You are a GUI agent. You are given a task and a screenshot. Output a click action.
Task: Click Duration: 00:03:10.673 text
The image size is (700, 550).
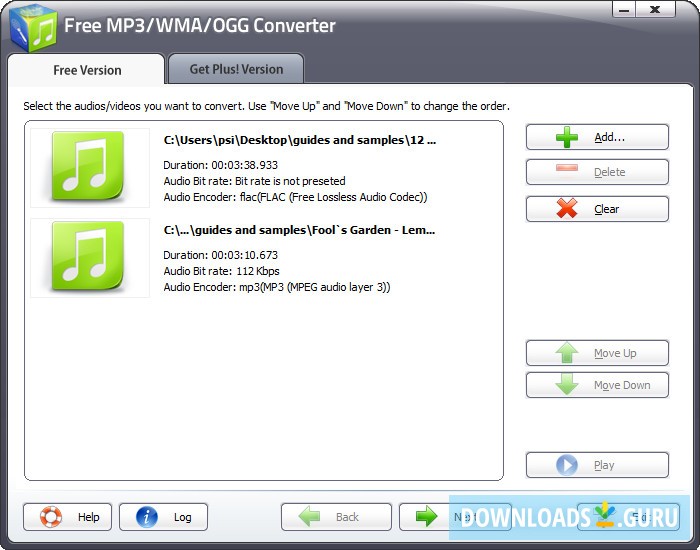tap(221, 255)
